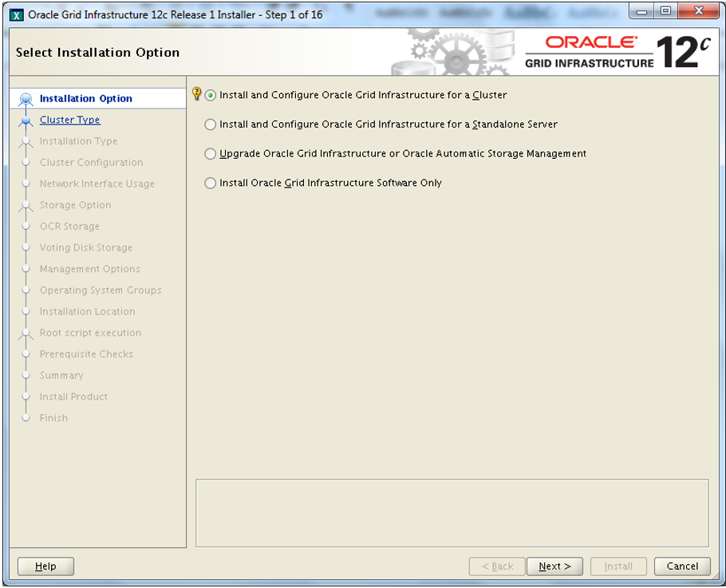
Task: Click the Installation Type step bullet icon
Action: [26, 142]
